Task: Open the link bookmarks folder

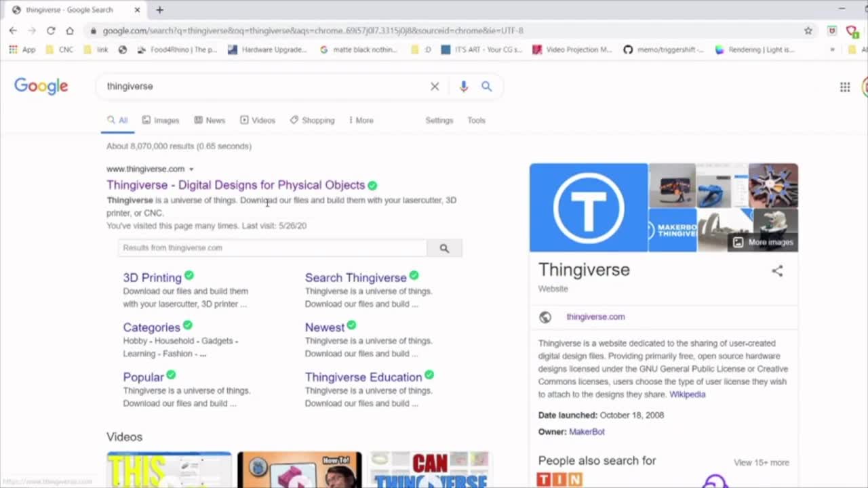Action: [x=96, y=49]
